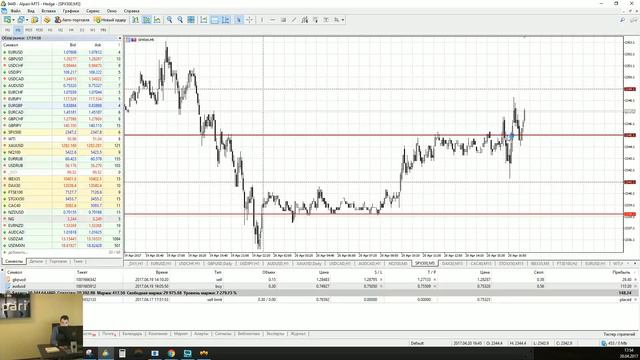Open Chrome from the Windows taskbar

click(171, 353)
